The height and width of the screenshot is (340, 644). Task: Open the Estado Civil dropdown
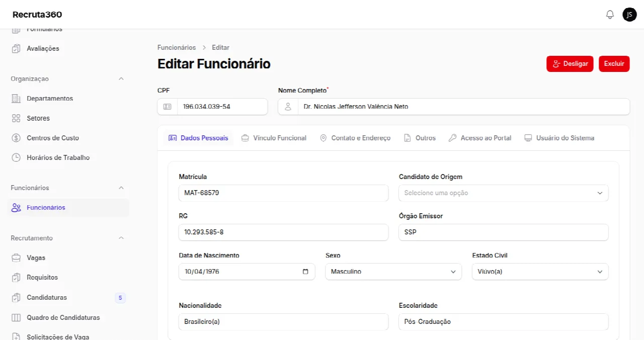pos(540,272)
